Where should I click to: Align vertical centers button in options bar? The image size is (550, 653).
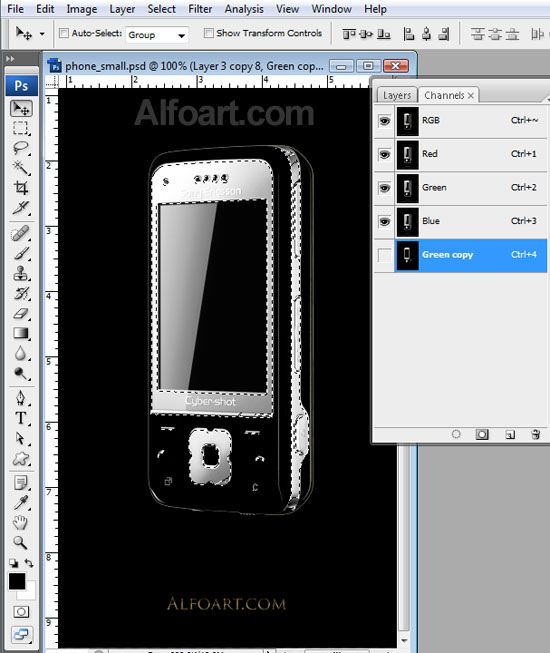pyautogui.click(x=366, y=34)
